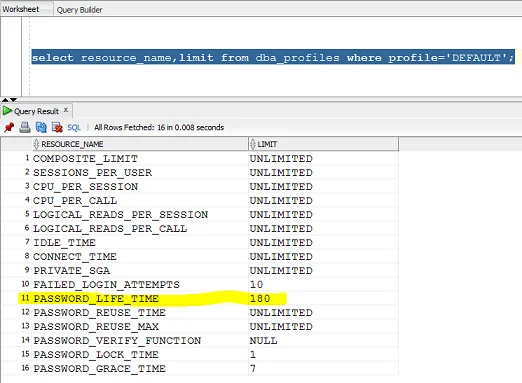
Task: Select the FAILED_LOGIN_ATTEMPTS cell
Action: tap(140, 285)
